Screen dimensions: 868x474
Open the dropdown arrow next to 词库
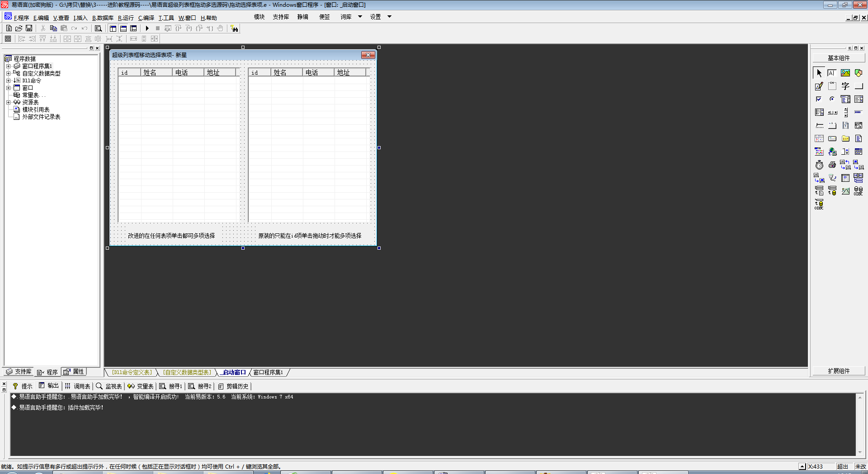click(360, 17)
